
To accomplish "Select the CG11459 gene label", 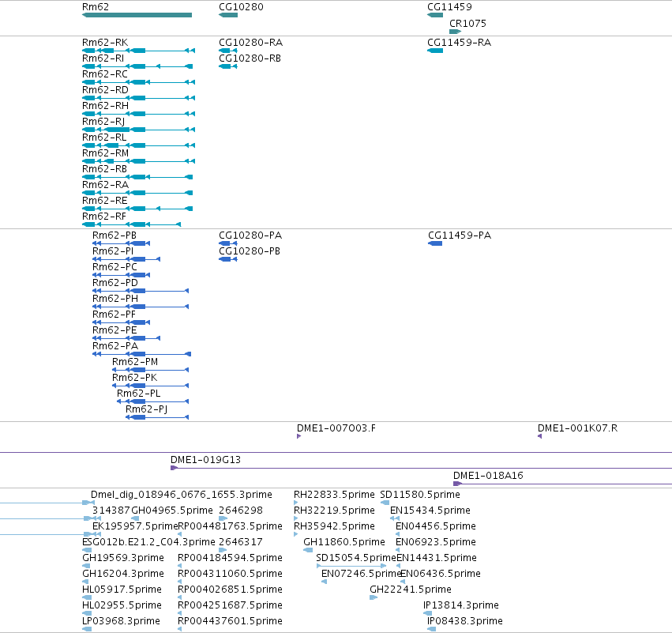I will coord(449,7).
